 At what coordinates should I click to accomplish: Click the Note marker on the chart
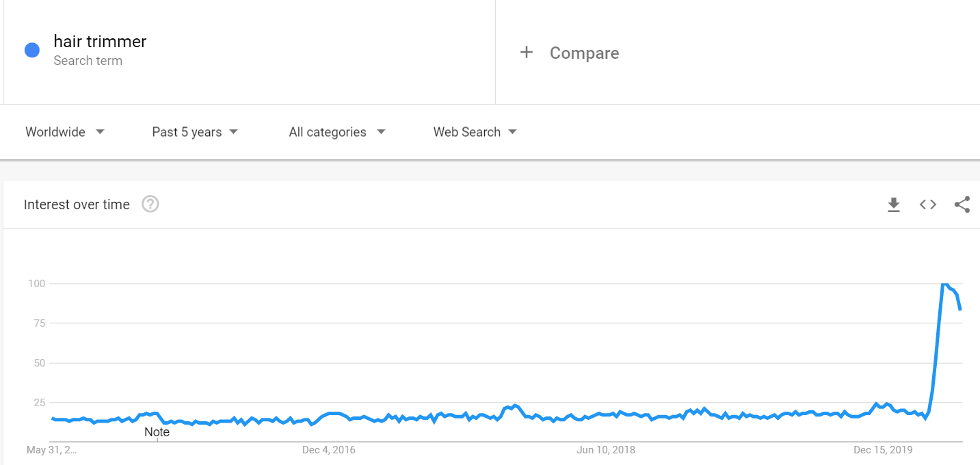157,432
